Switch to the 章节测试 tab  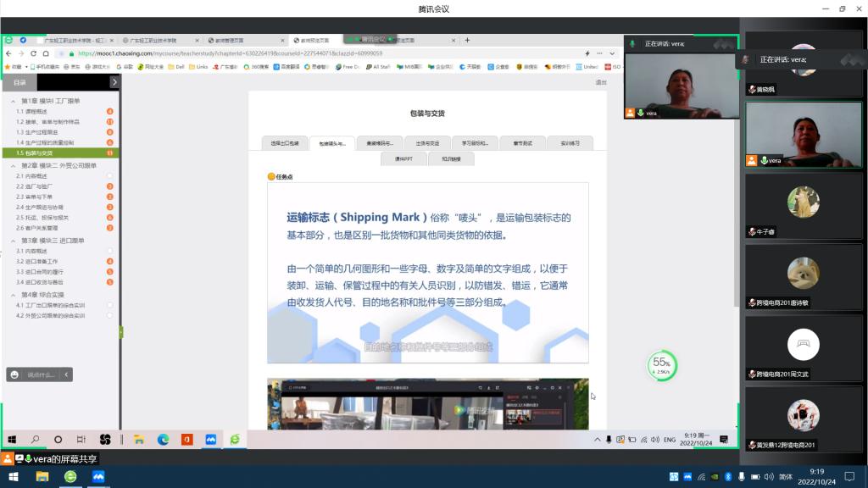click(x=522, y=143)
